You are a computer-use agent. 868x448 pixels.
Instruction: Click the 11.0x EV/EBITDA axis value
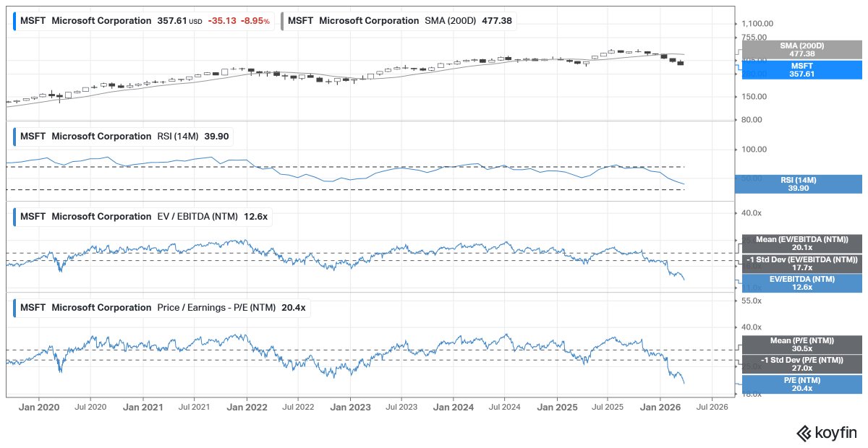(752, 288)
